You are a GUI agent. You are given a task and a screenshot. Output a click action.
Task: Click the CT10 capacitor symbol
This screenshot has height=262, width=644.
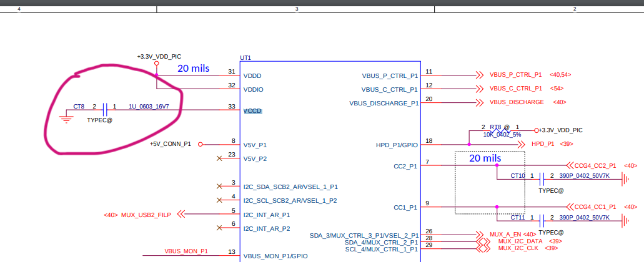click(x=542, y=179)
